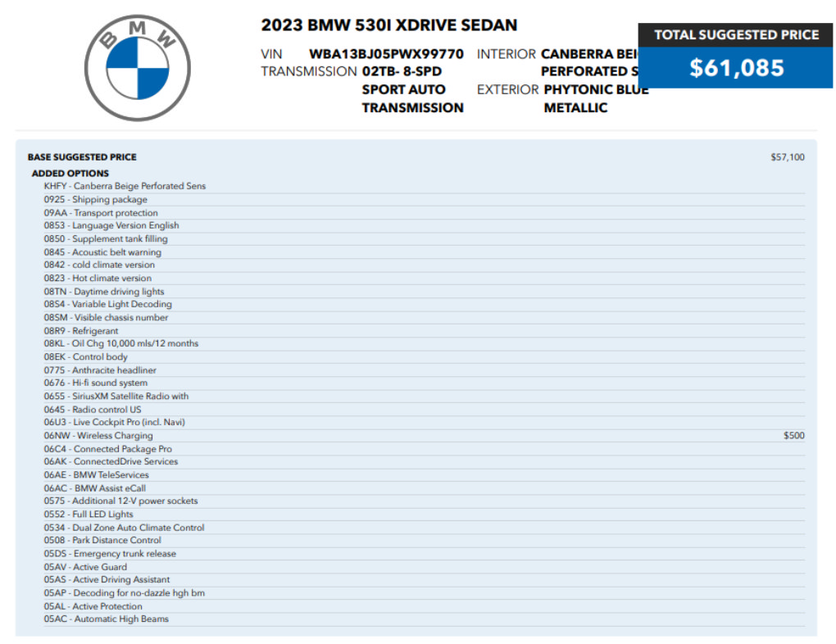Select "05AV - Active Guard" row
Image resolution: width=836 pixels, height=644 pixels.
click(x=425, y=567)
